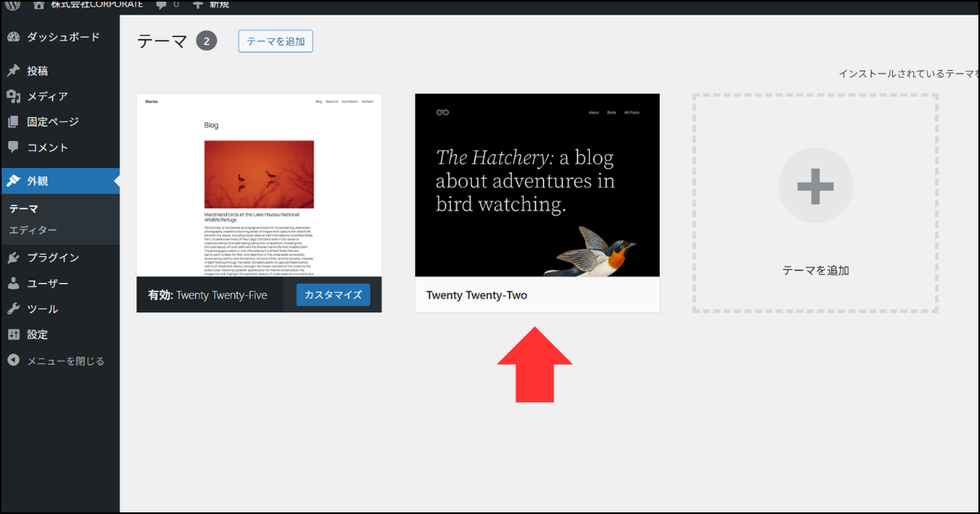Click the テーマを追加 button near heading
This screenshot has width=980, height=514.
point(275,42)
